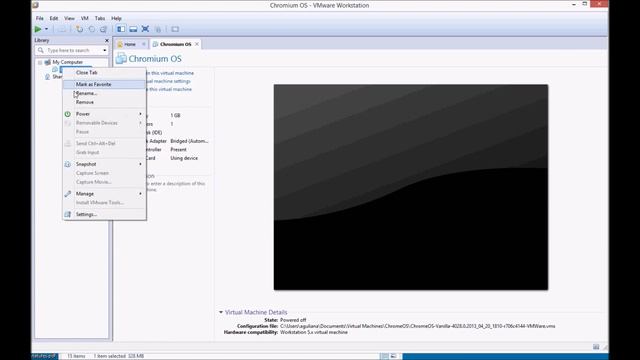Choose Rename... from the context menu
This screenshot has width=640, height=360.
[x=104, y=93]
